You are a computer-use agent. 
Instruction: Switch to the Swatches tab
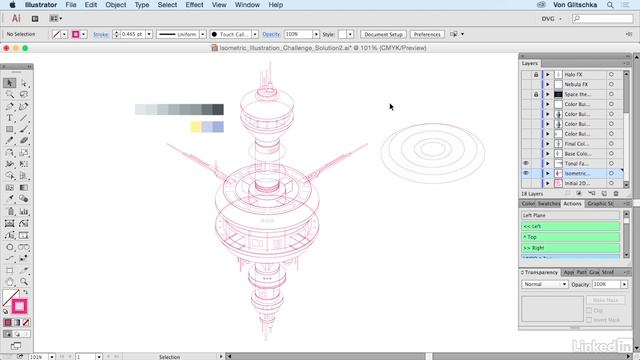pyautogui.click(x=548, y=204)
